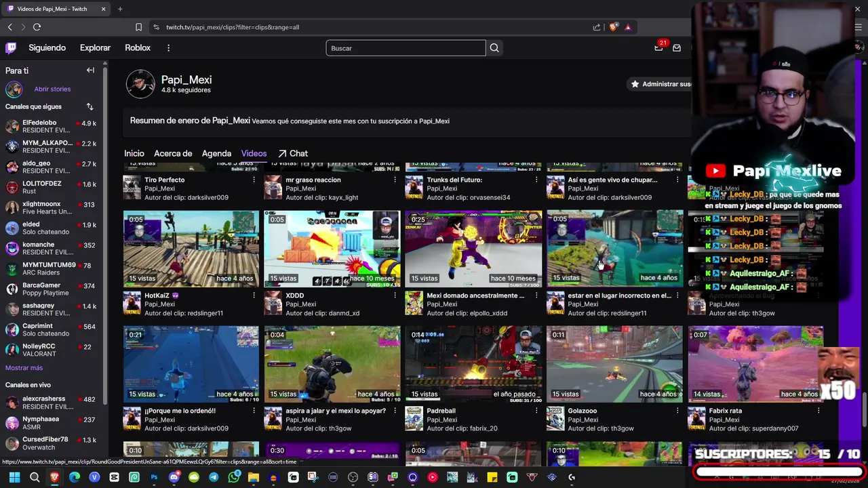The height and width of the screenshot is (488, 868).
Task: Open the clip title 'aspira a jalar y el mexi lo apoyar?'
Action: pyautogui.click(x=336, y=411)
